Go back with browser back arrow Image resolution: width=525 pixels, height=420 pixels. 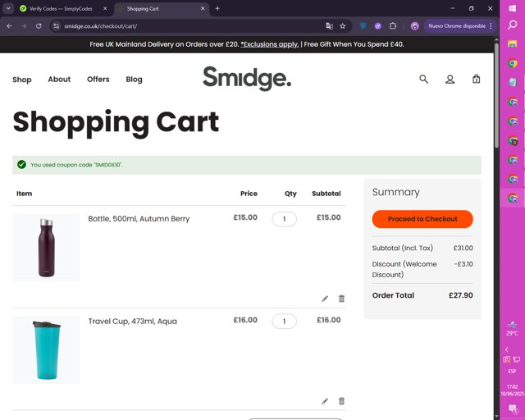pos(9,25)
